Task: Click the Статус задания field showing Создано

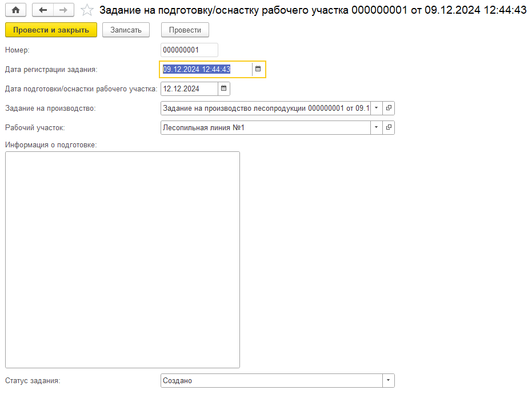Action: coord(271,380)
